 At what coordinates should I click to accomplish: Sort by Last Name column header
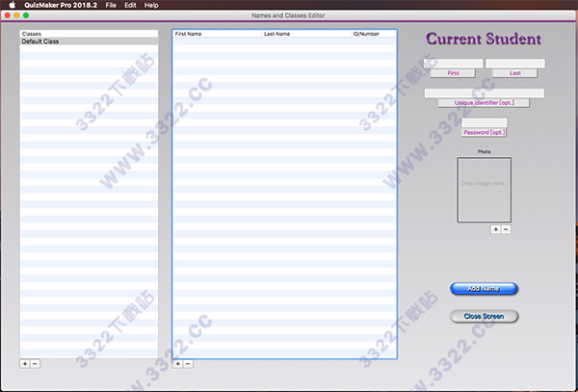tap(306, 34)
